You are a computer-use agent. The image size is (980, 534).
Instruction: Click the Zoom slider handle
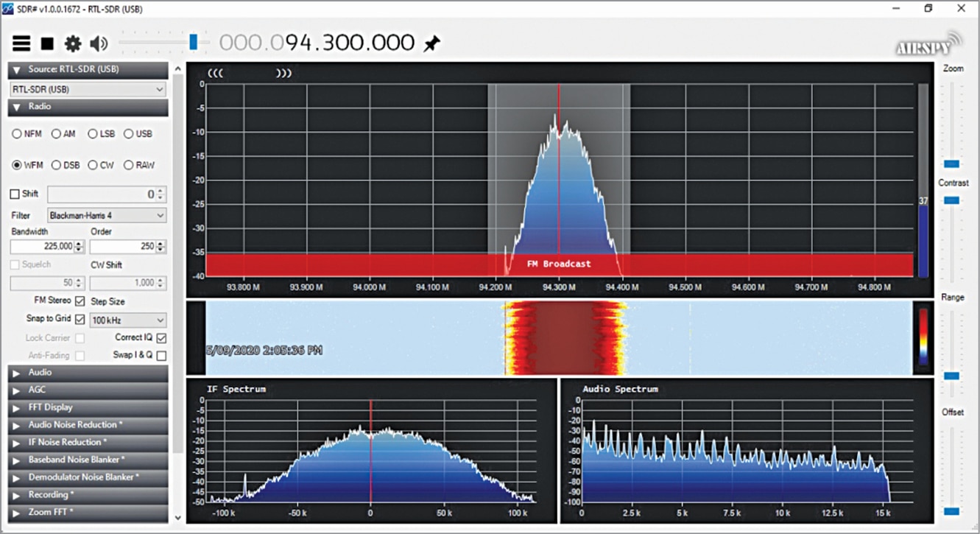click(952, 164)
